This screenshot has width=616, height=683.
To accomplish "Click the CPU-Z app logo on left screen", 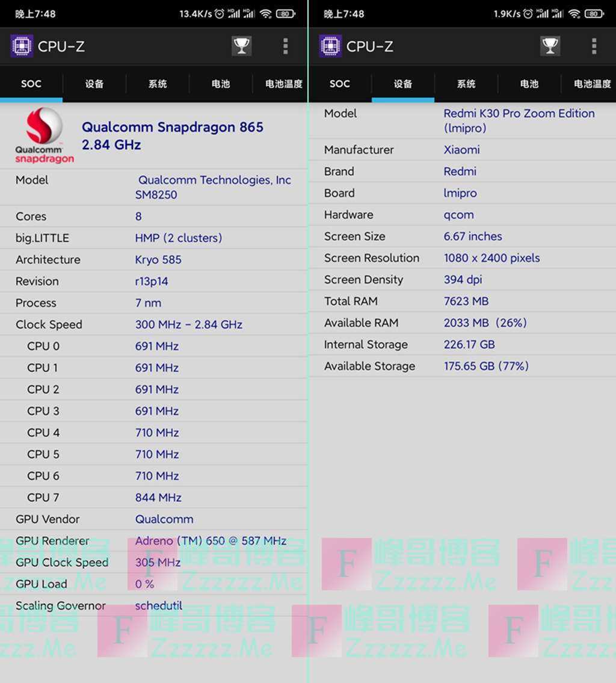I will click(22, 46).
